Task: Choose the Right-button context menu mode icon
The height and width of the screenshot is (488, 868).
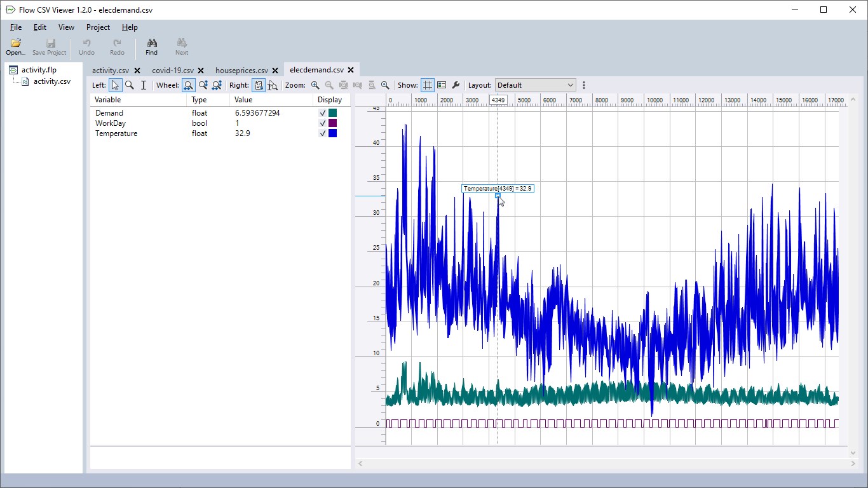Action: (259, 85)
